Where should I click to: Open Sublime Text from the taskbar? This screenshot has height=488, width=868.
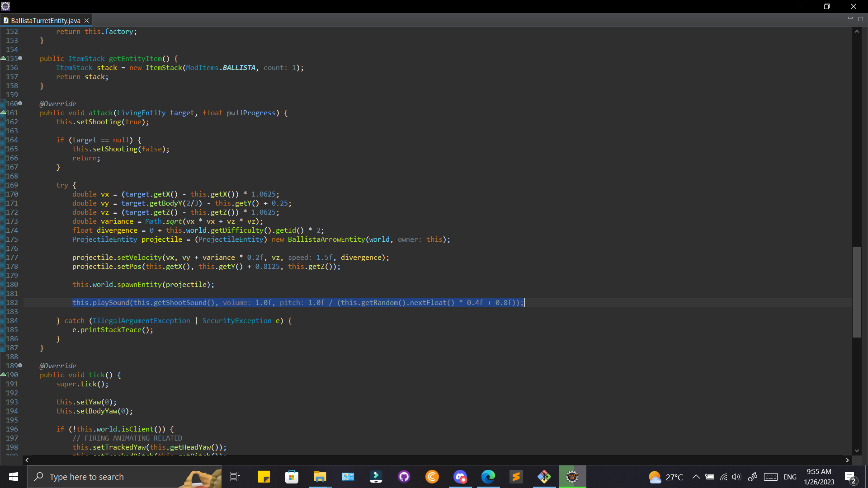pos(516,477)
